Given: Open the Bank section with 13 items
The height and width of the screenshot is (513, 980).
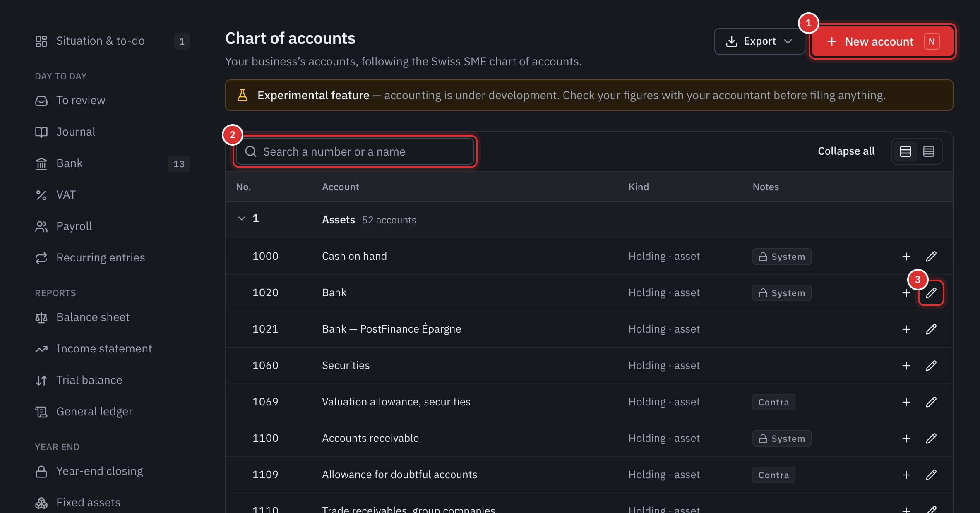Looking at the screenshot, I should [112, 163].
